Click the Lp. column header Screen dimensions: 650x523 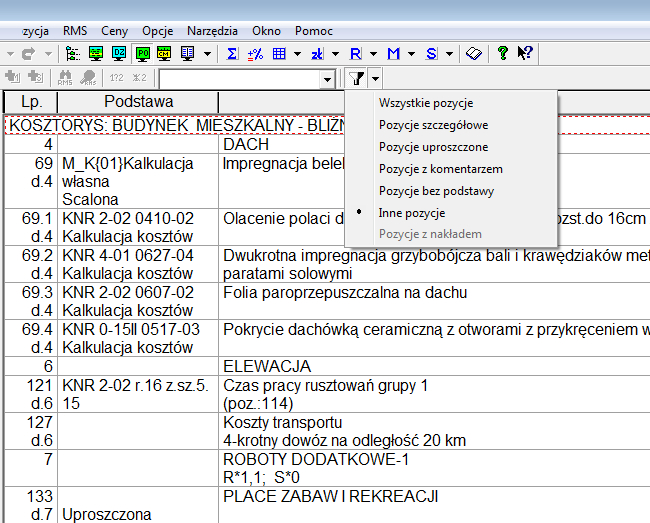pyautogui.click(x=31, y=102)
